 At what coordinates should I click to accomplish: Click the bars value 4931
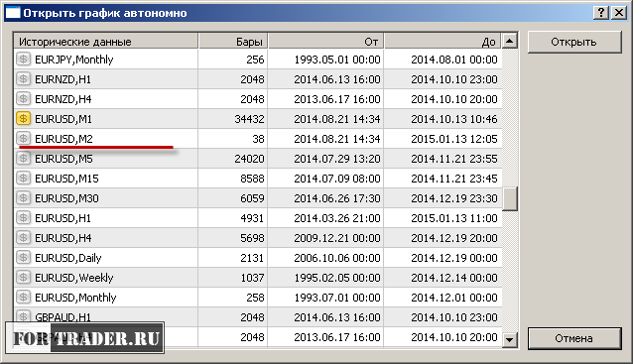point(252,218)
